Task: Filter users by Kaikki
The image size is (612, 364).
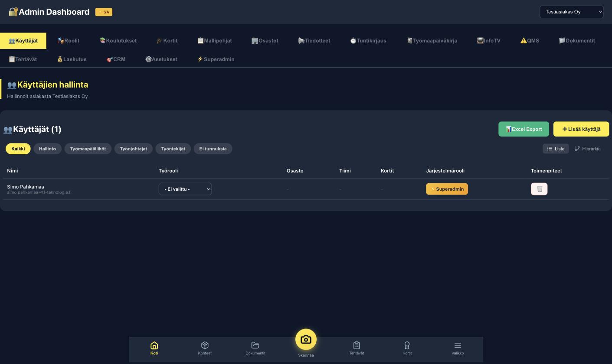Action: click(x=18, y=149)
